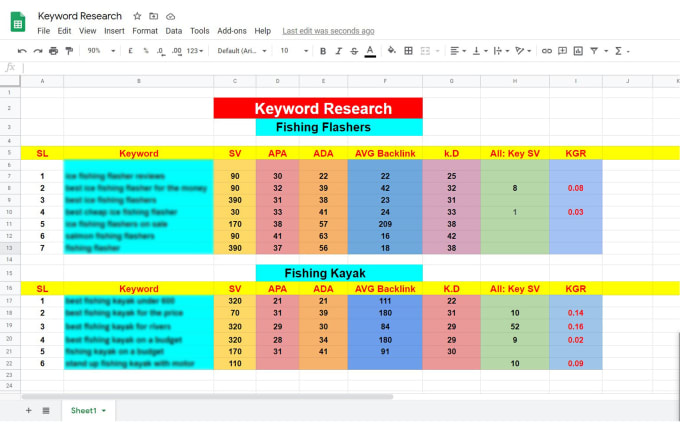Open the Borders tool

click(408, 51)
